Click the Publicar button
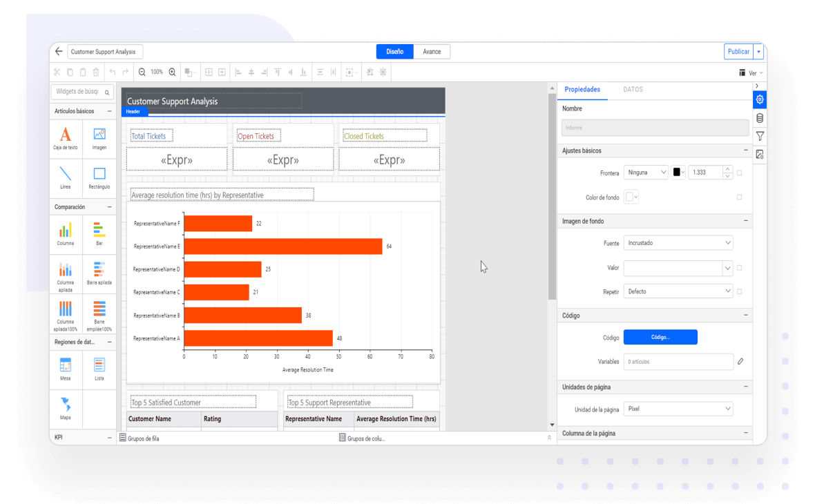 738,52
